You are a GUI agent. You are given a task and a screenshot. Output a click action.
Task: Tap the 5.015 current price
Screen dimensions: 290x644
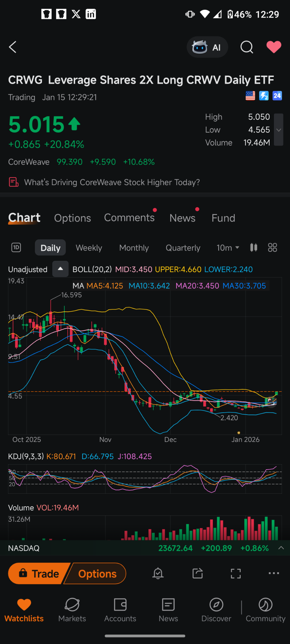pos(36,124)
